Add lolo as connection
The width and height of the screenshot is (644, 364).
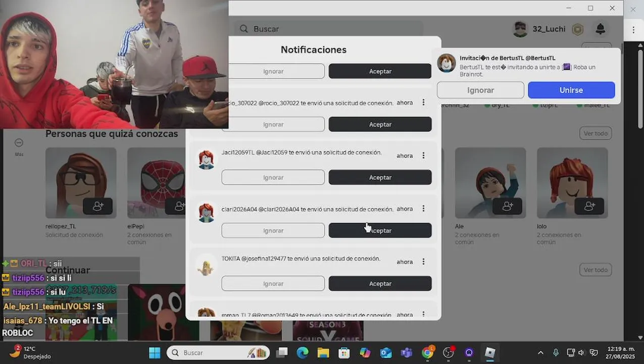click(589, 206)
